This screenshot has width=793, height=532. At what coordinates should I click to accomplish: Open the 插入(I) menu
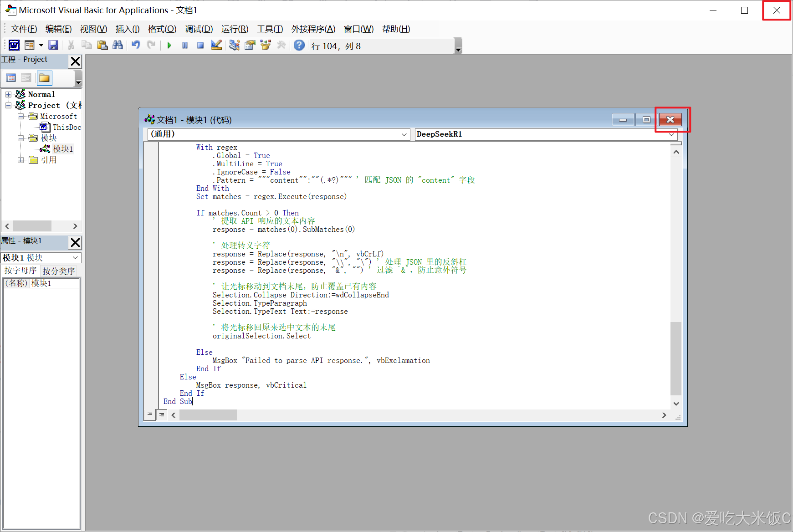point(128,29)
